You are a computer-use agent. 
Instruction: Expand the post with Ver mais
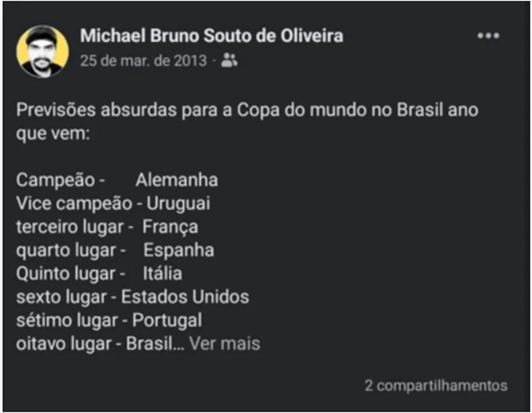(x=225, y=343)
